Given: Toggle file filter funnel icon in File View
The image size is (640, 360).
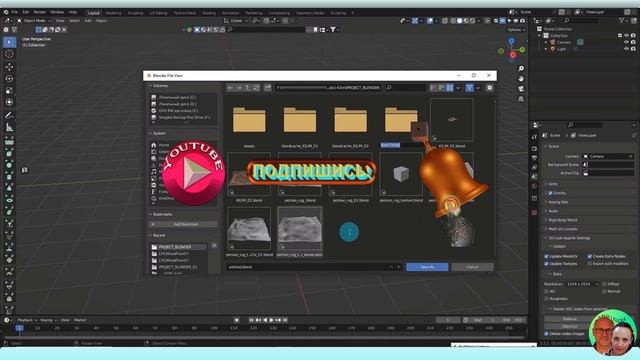Looking at the screenshot, I should click(469, 87).
